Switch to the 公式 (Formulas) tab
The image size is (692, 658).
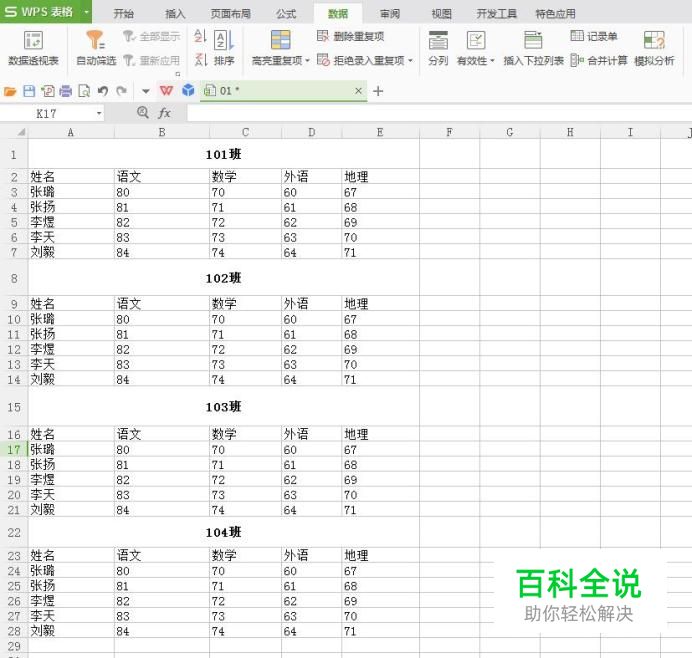tap(286, 14)
